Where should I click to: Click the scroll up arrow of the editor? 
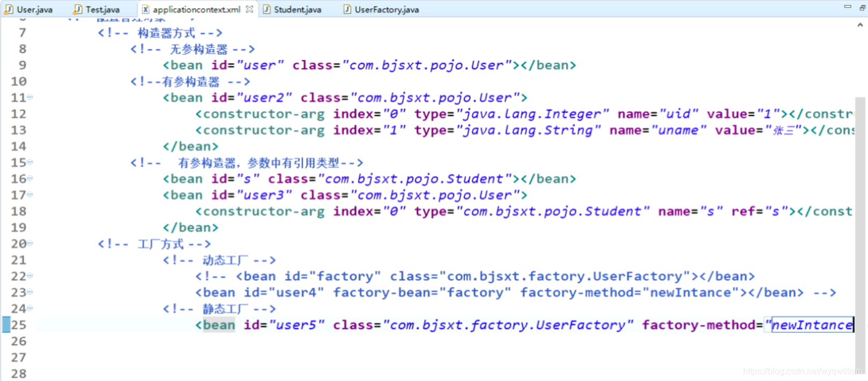tap(860, 25)
